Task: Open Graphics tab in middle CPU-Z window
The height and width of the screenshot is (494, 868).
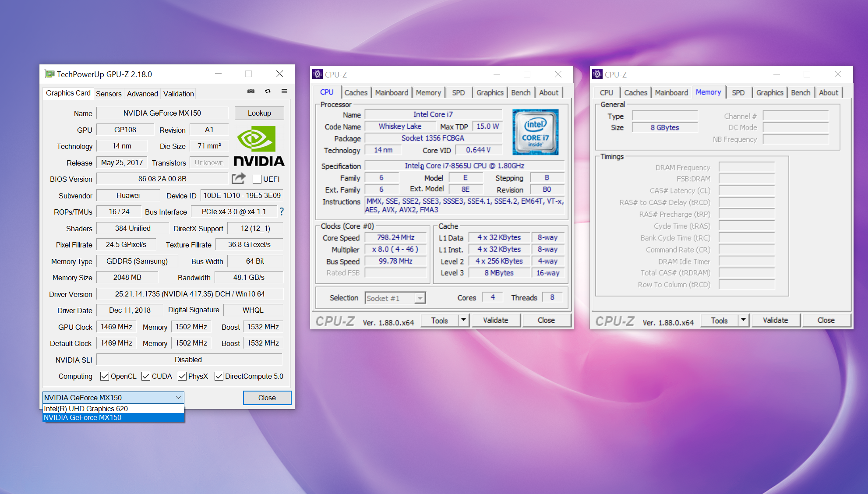Action: point(490,92)
